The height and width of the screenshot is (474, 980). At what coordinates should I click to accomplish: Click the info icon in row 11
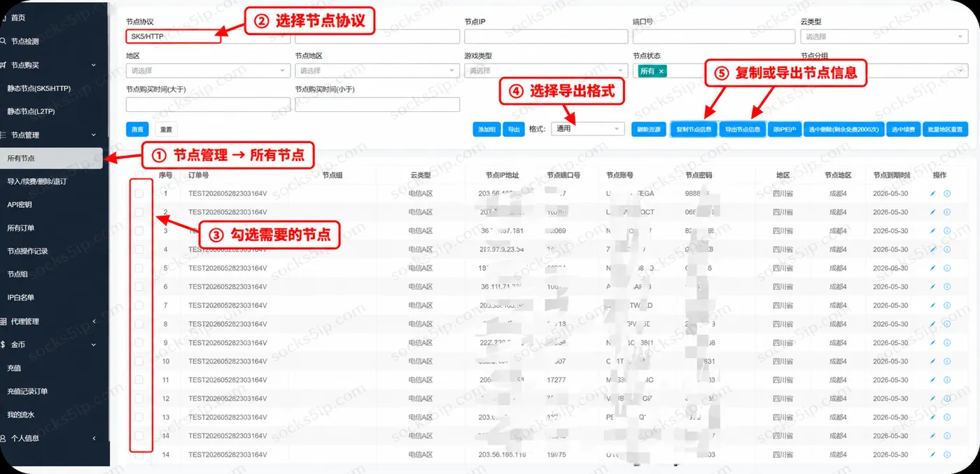tap(947, 379)
